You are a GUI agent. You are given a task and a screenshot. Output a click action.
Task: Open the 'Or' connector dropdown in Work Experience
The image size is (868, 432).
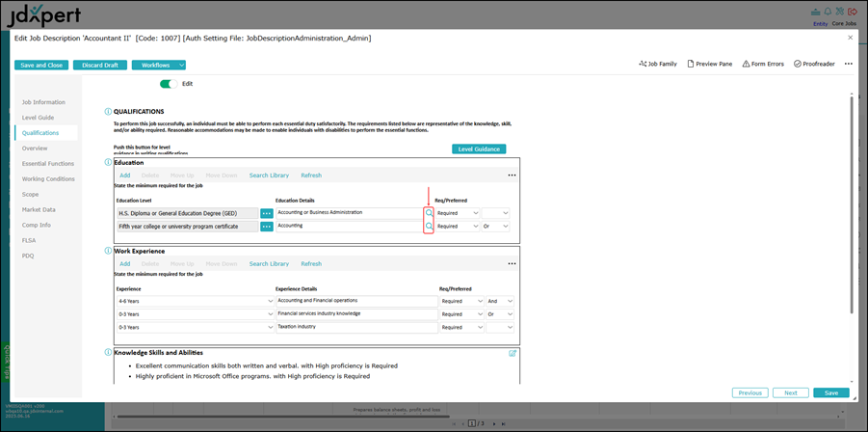[500, 314]
